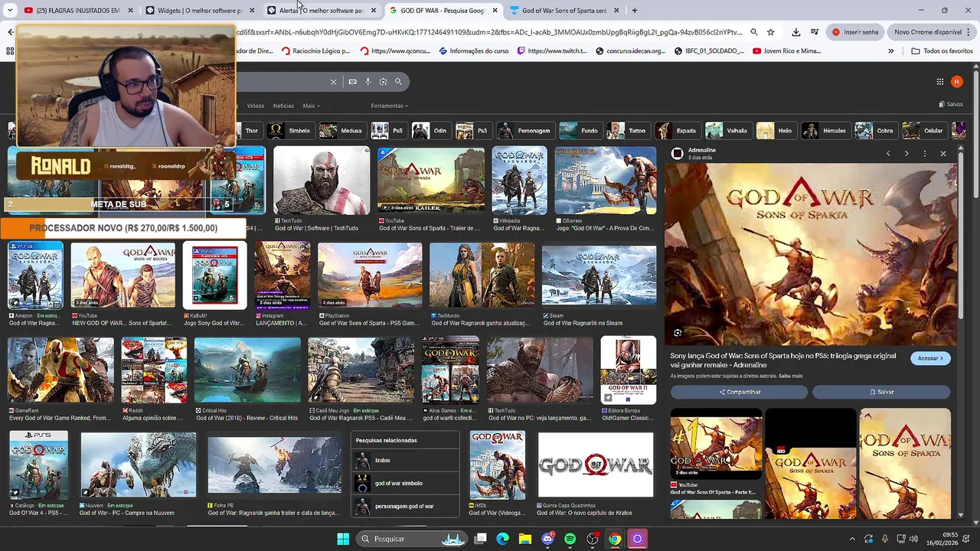This screenshot has height=551, width=980.
Task: Filter images by the Tattoo chip
Action: tap(628, 131)
